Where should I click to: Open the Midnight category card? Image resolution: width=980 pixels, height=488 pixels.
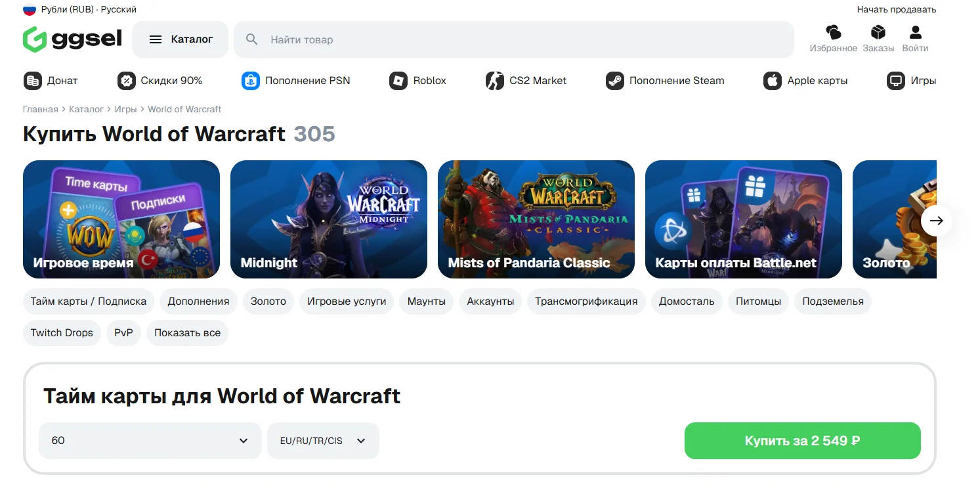(x=329, y=219)
